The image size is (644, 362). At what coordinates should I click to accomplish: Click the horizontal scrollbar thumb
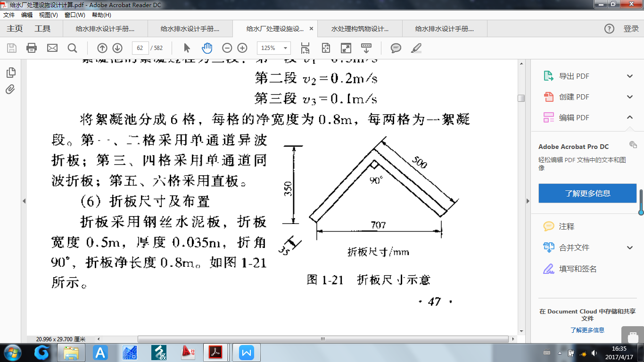click(x=323, y=339)
